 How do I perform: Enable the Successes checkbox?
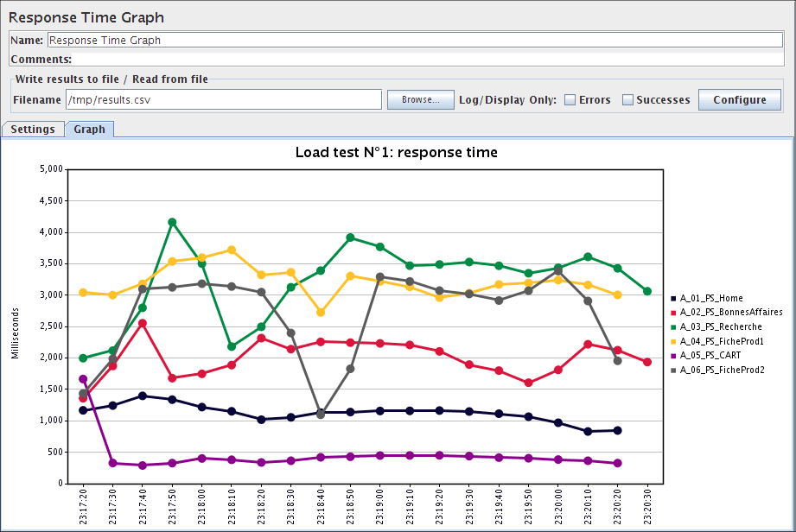(628, 99)
